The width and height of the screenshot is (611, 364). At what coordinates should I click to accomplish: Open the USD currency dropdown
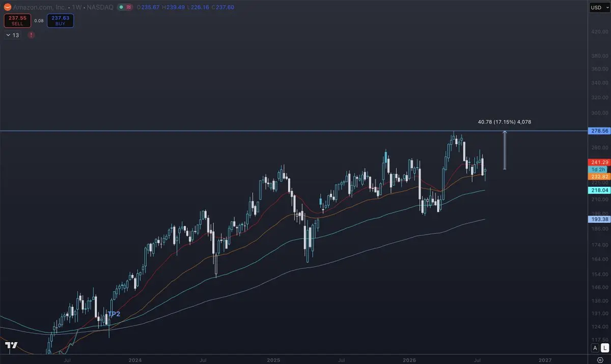599,7
